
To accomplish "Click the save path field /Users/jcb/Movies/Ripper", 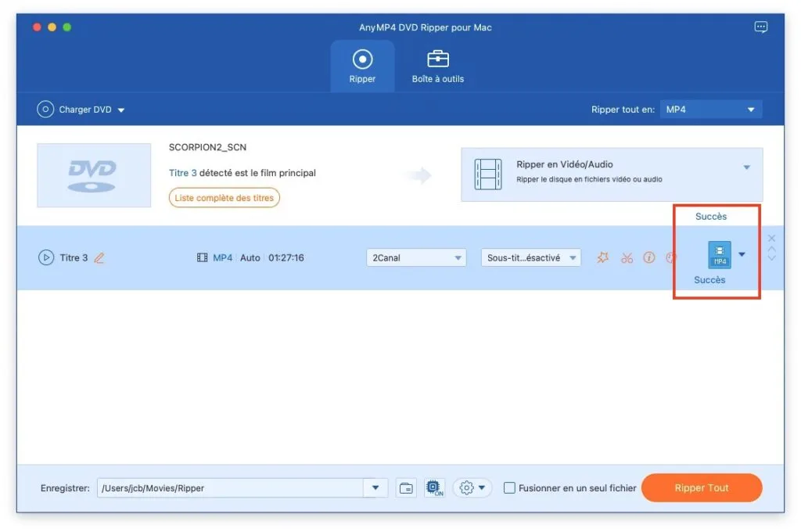I will tap(231, 488).
